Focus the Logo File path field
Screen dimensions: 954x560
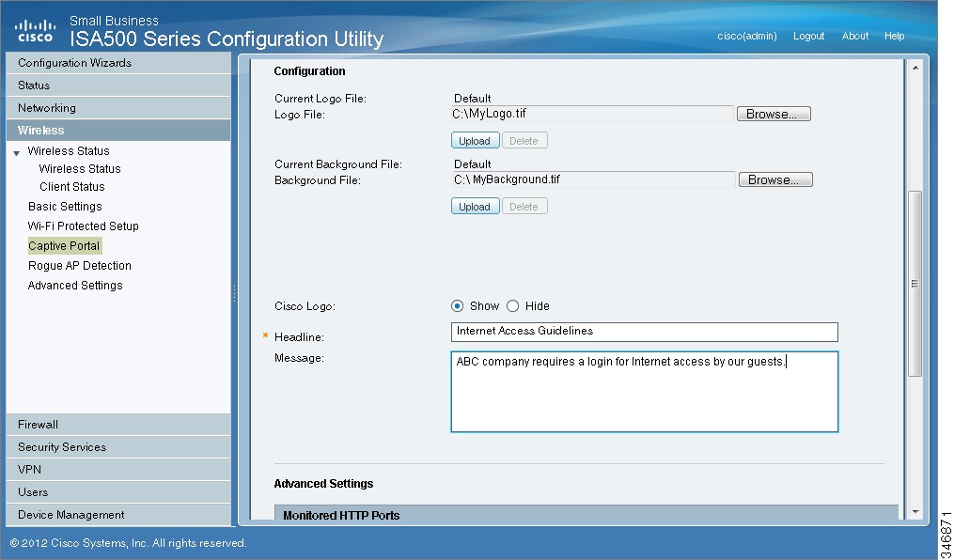[x=592, y=114]
